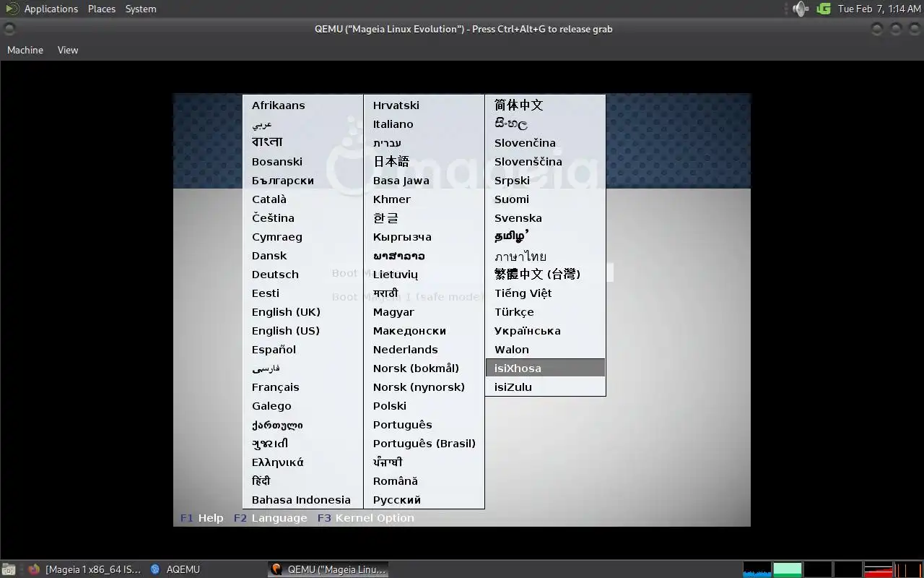Viewport: 924px width, 578px height.
Task: Switch to the AQEMU taskbar window
Action: (x=175, y=569)
